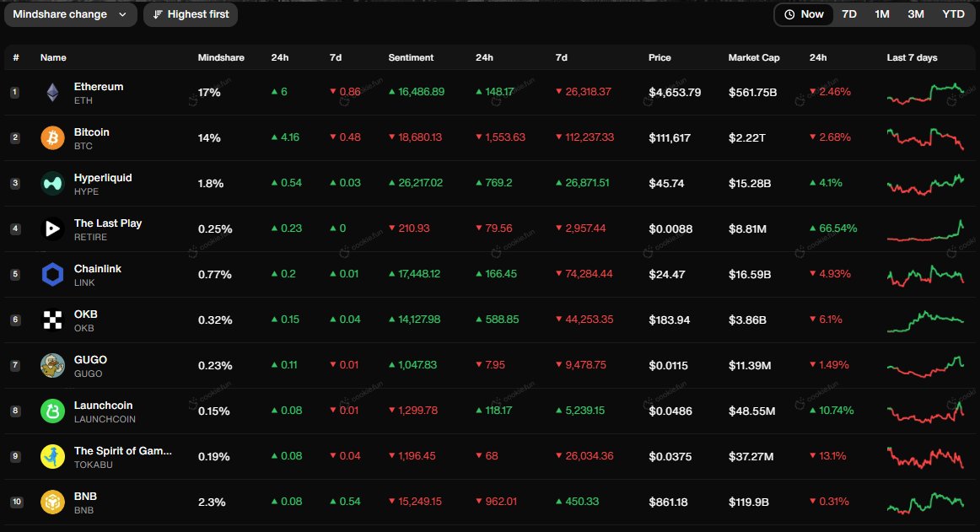The height and width of the screenshot is (532, 980).
Task: Open the BNB 7-day sparkline chart
Action: click(925, 503)
